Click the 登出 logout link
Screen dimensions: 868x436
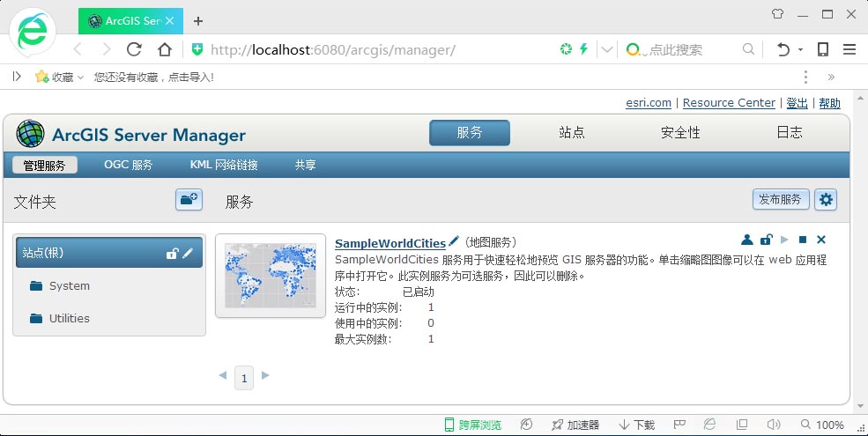pyautogui.click(x=798, y=103)
